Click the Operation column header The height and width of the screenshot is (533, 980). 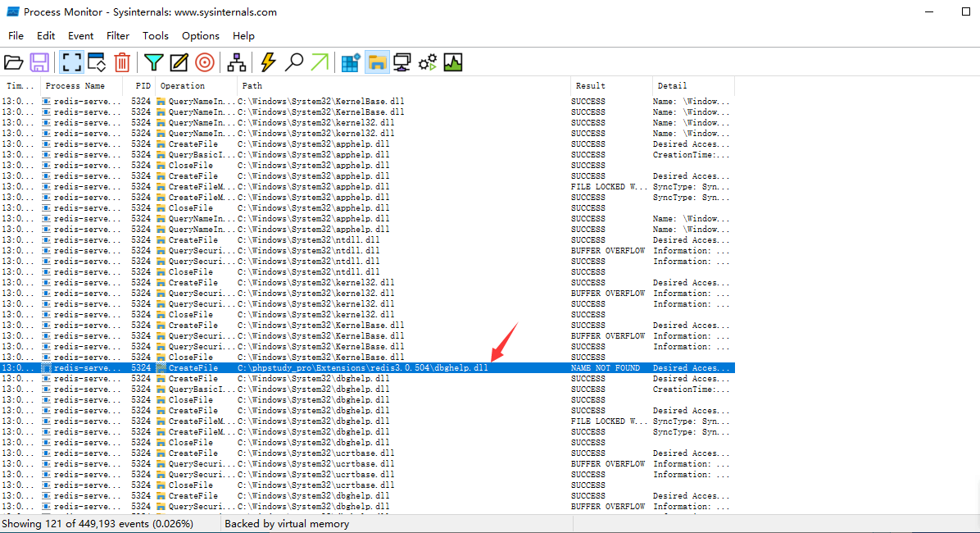[196, 86]
